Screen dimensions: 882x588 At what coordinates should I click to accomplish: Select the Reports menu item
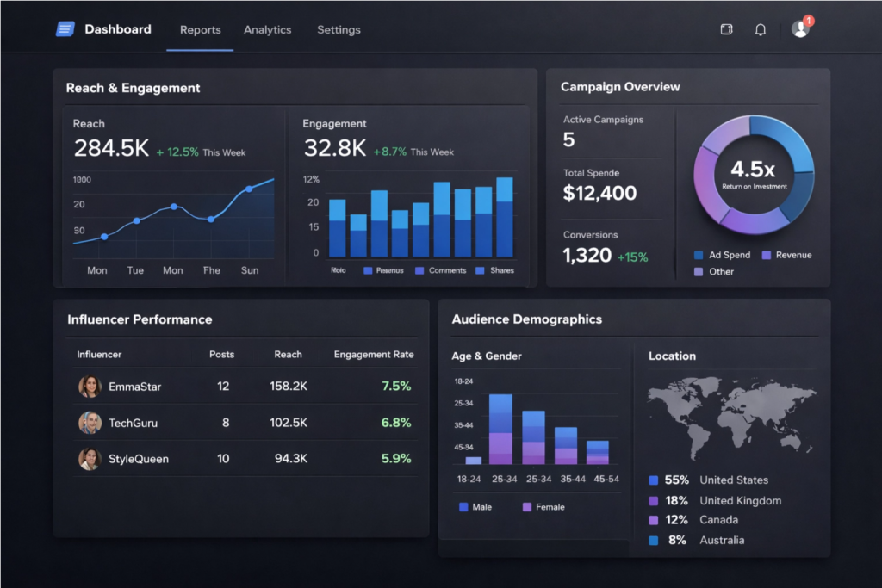click(x=200, y=29)
